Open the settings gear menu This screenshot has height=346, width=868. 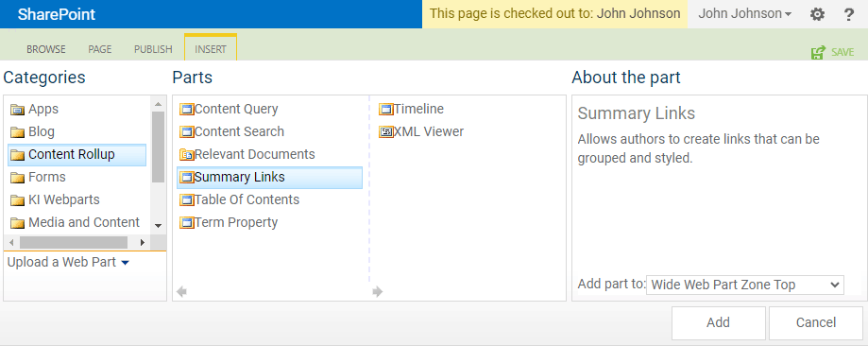pos(817,14)
